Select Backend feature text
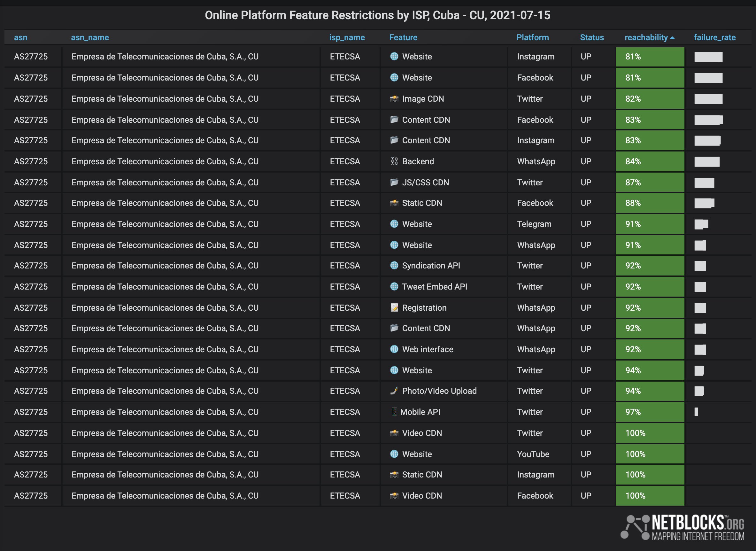The image size is (756, 551). 418,161
